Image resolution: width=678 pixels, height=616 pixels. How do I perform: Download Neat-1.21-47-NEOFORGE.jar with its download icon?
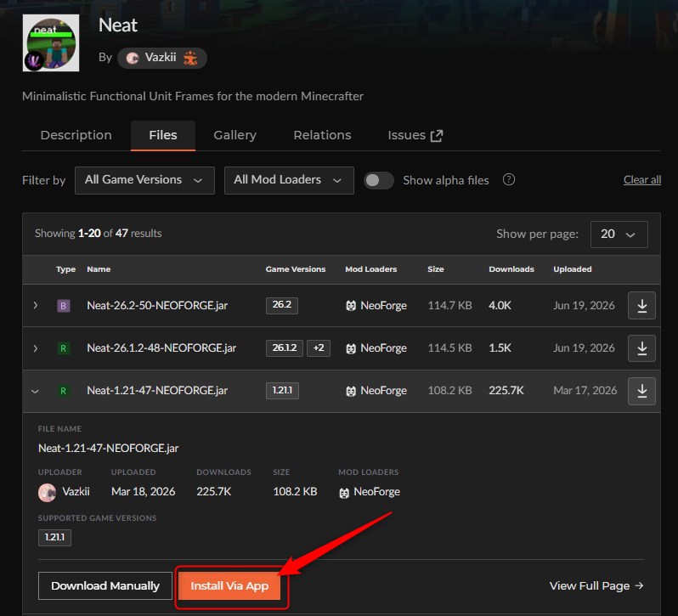[x=641, y=391]
